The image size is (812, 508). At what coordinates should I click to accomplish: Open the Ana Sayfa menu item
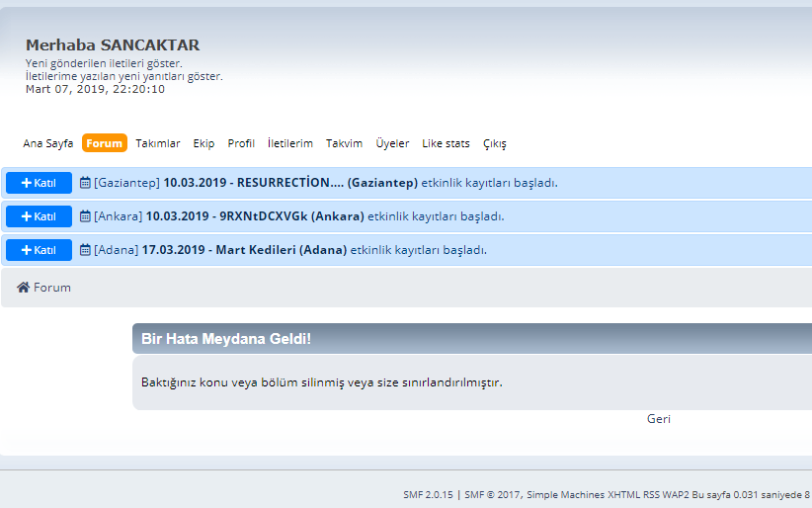pyautogui.click(x=47, y=143)
